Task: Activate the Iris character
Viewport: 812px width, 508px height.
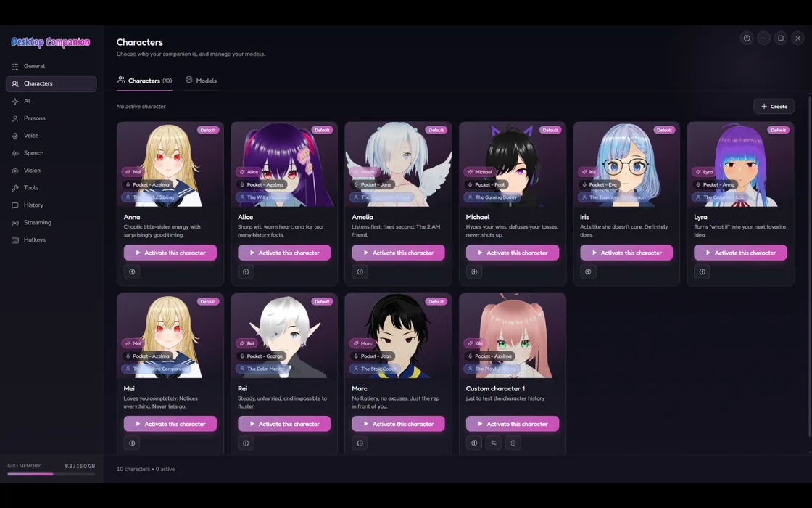Action: click(626, 253)
